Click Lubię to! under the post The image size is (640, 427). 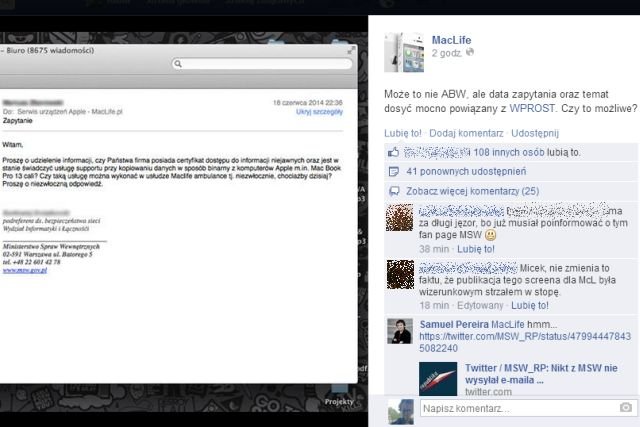[402, 132]
